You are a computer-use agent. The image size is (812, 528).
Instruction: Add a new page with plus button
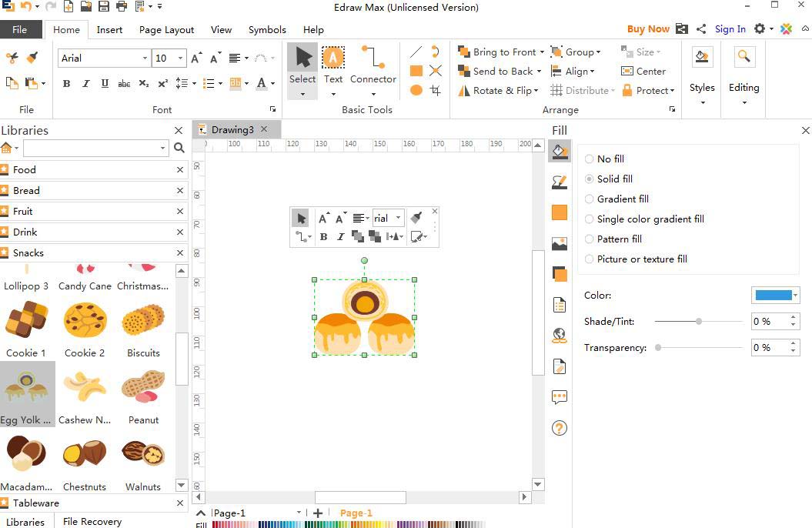click(318, 513)
